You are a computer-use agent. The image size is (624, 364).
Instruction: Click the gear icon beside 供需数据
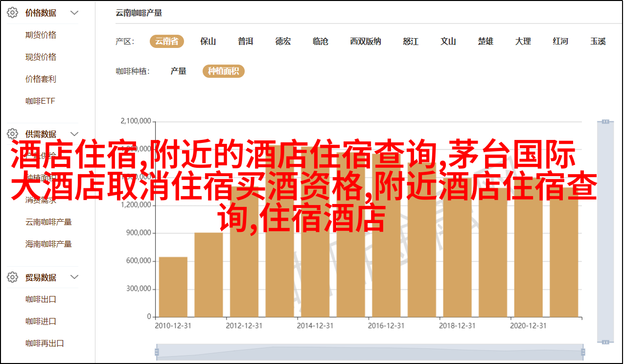click(x=12, y=134)
